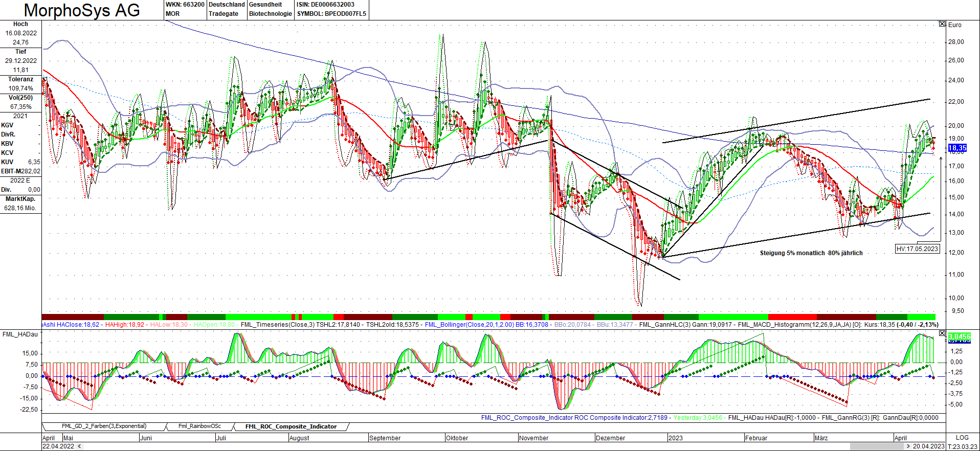
Task: Click the Yesterday:3,0456 readout
Action: click(698, 418)
